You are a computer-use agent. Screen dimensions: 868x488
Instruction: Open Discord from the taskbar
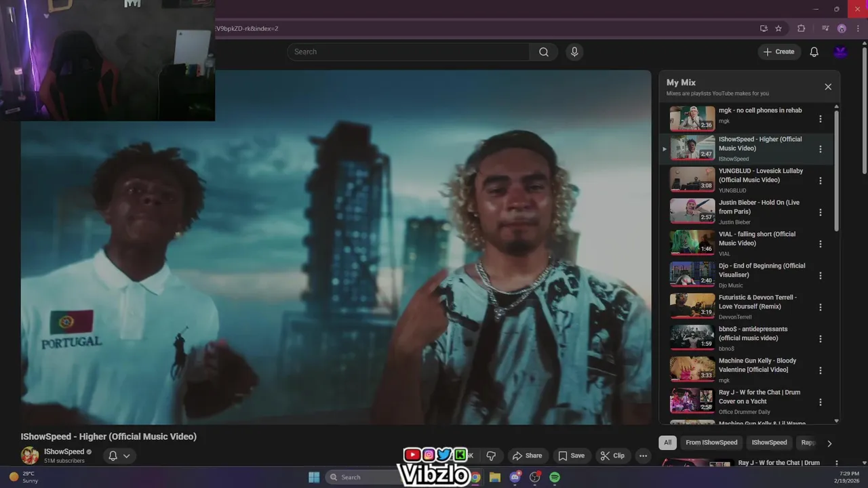pos(515,477)
